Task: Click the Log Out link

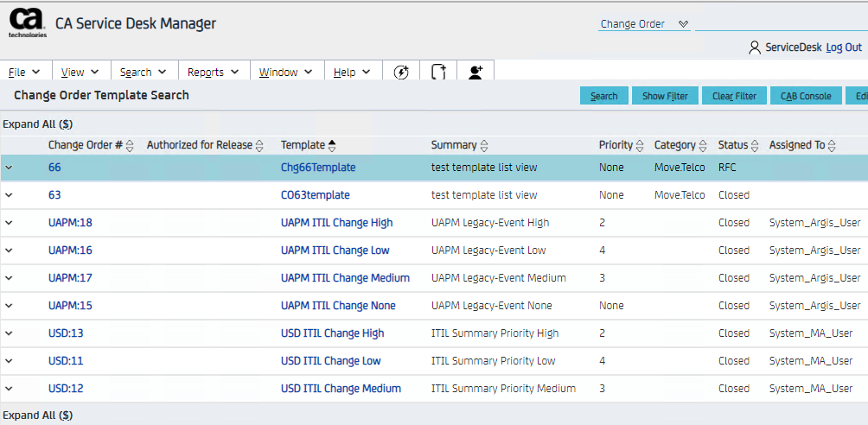Action: 844,48
